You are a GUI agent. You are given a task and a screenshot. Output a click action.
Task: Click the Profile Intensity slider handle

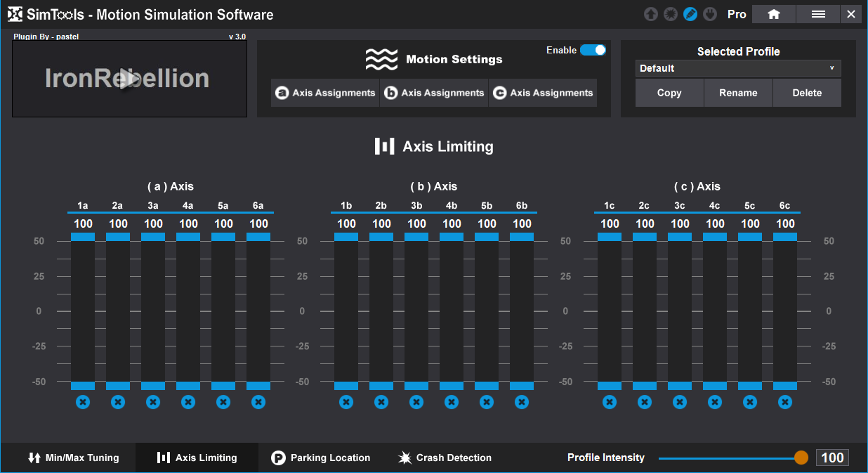click(x=801, y=458)
